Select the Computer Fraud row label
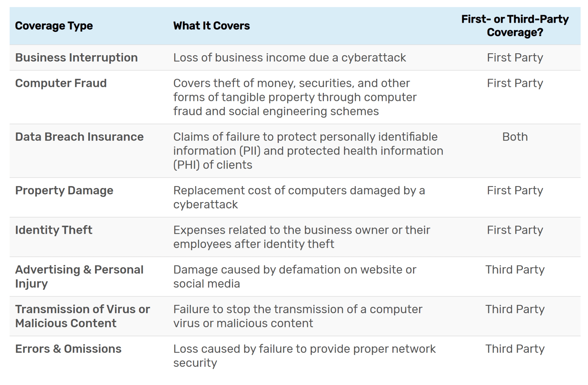The image size is (588, 385). tap(61, 83)
